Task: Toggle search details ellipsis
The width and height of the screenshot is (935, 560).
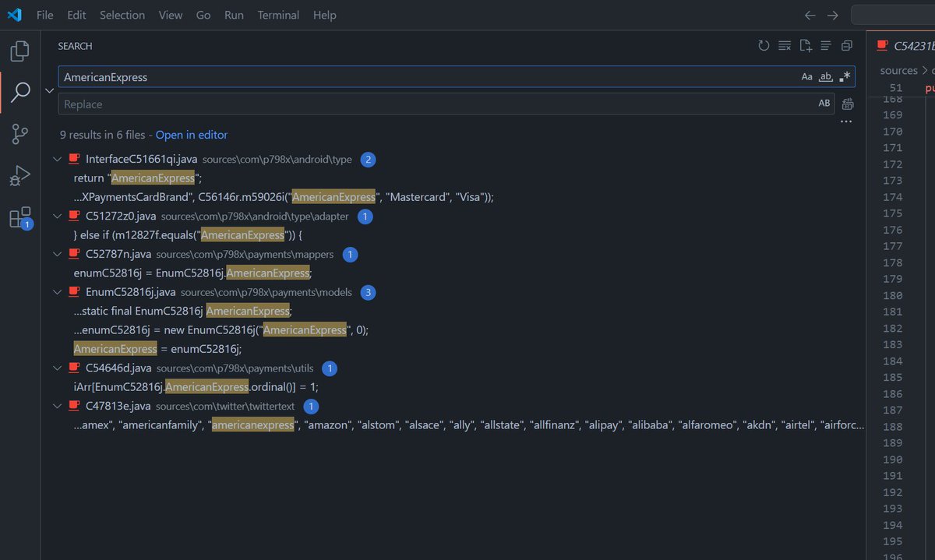Action: 847,122
